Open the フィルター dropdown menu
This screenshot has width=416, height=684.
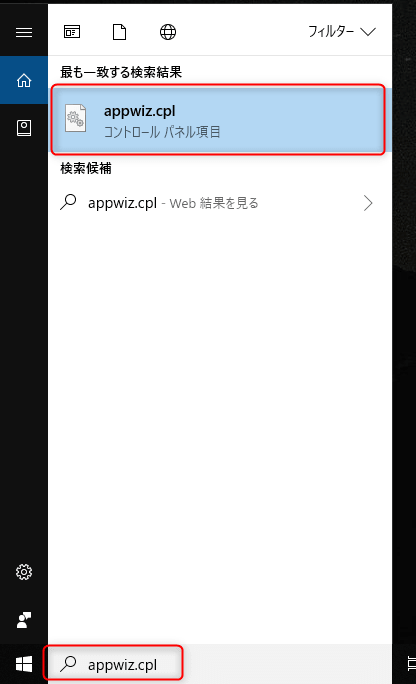(342, 31)
